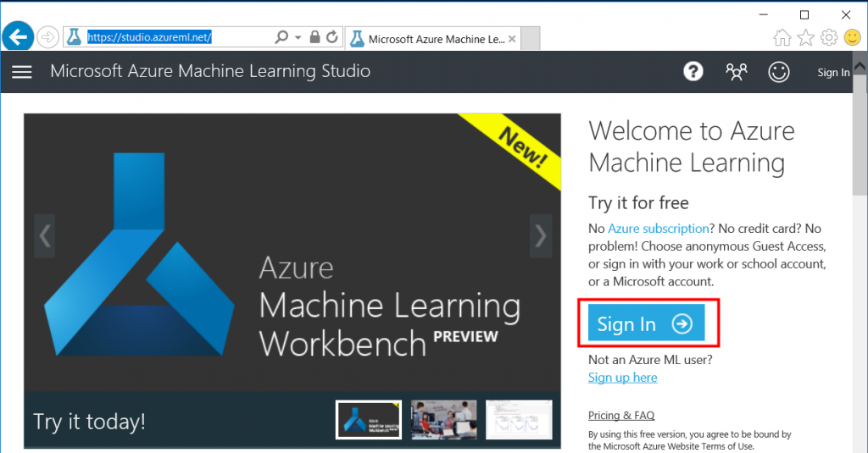Click the Azure Machine Learning Workbench banner
868x453 pixels.
tap(292, 253)
